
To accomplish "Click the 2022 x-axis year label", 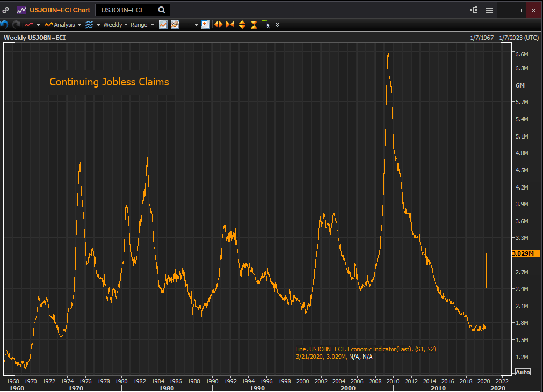I will (502, 381).
